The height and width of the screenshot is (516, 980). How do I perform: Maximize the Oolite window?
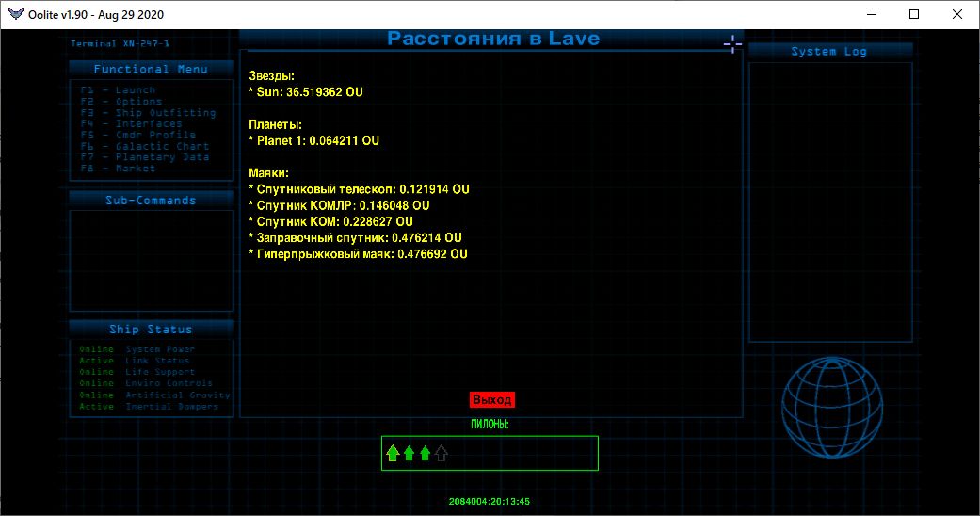tap(913, 14)
